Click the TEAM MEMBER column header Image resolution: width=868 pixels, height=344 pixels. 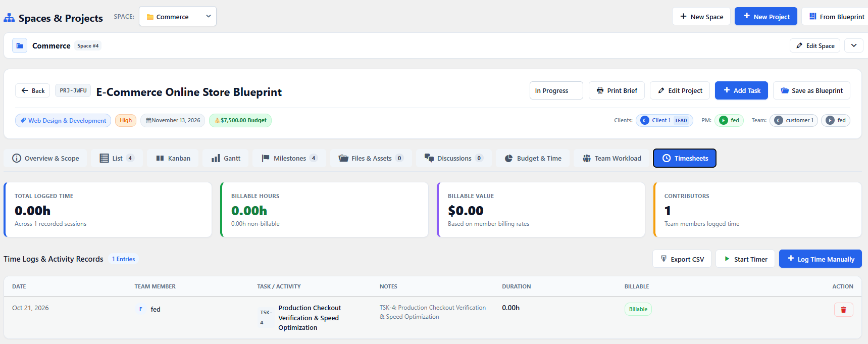155,286
